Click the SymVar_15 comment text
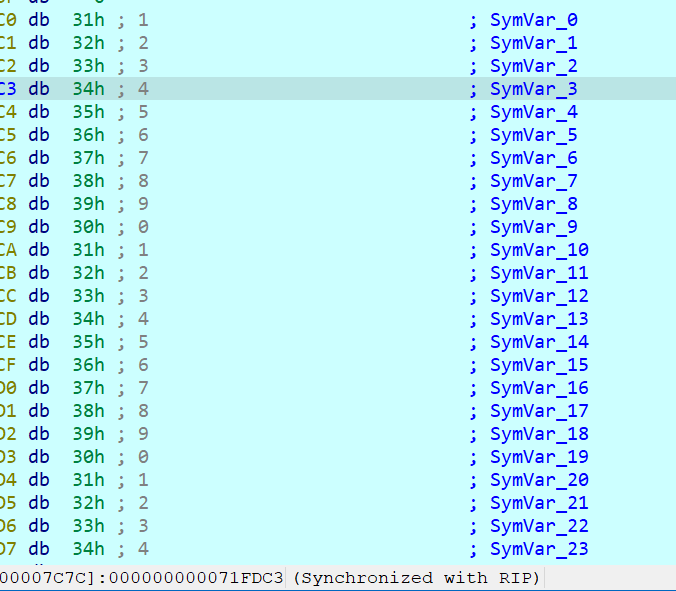Screen dimensions: 676x591 click(538, 365)
